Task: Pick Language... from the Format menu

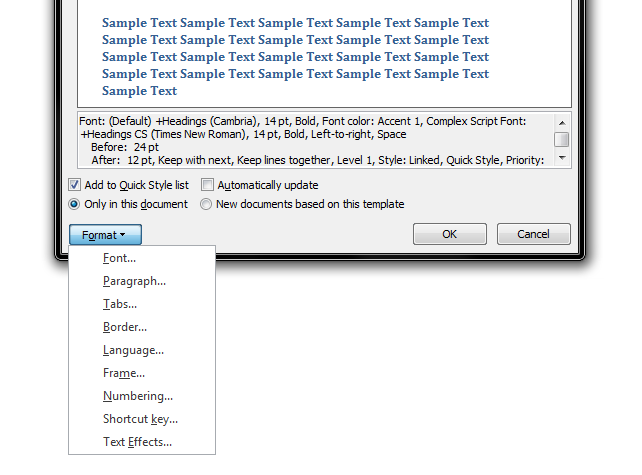Action: pos(133,350)
